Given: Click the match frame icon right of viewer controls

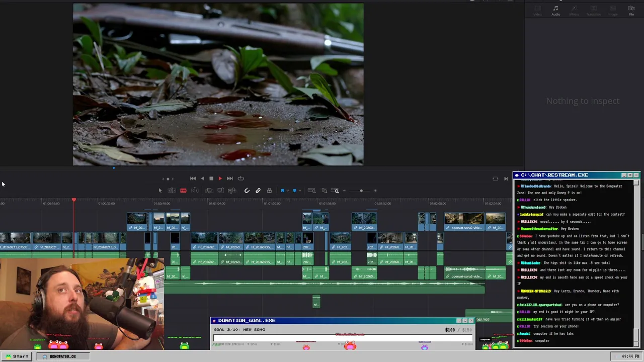Looking at the screenshot, I should pyautogui.click(x=495, y=178).
